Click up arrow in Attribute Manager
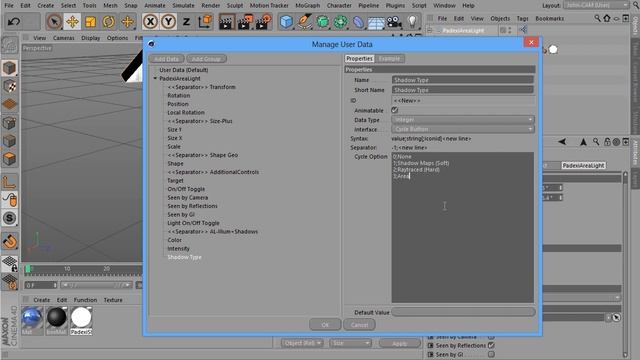640x360 pixels. [583, 142]
